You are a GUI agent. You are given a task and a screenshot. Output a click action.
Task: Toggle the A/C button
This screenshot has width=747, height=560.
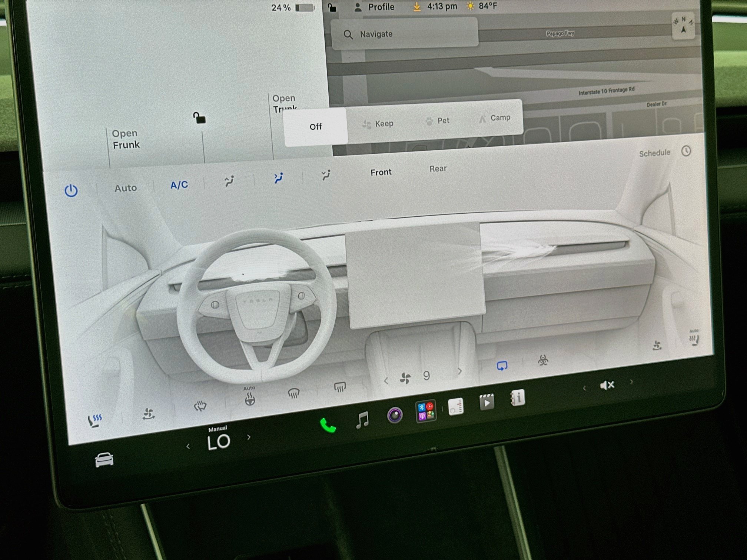point(179,185)
